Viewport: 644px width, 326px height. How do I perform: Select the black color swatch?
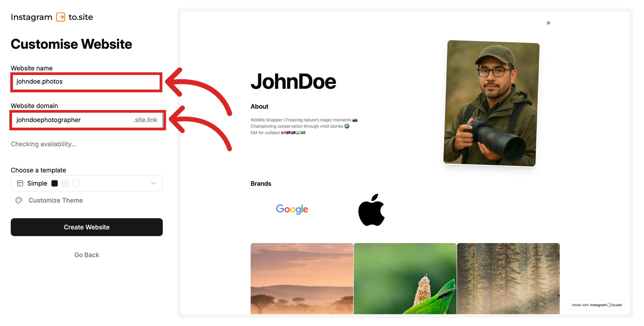pos(54,184)
